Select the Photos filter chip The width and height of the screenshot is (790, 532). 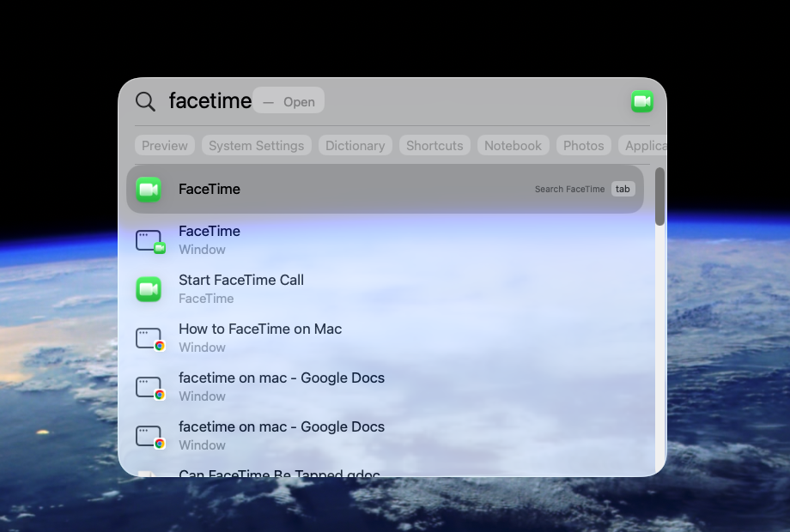[x=583, y=146]
